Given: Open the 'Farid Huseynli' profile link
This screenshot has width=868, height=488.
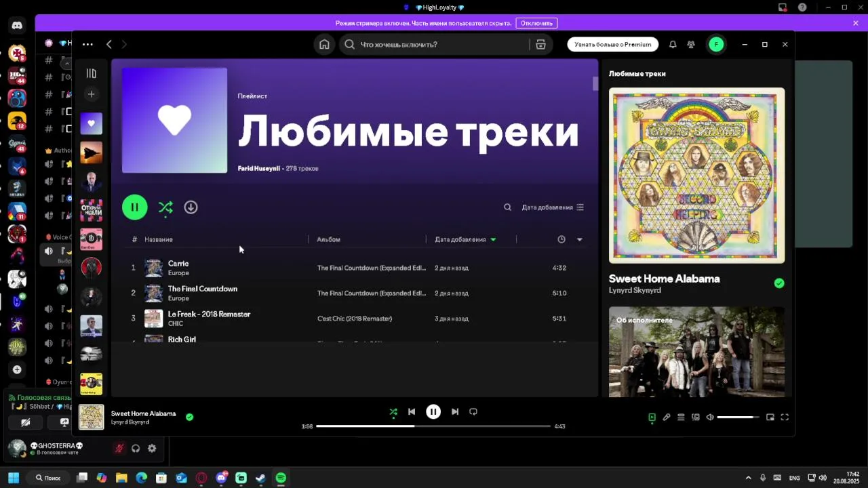Looking at the screenshot, I should 258,168.
